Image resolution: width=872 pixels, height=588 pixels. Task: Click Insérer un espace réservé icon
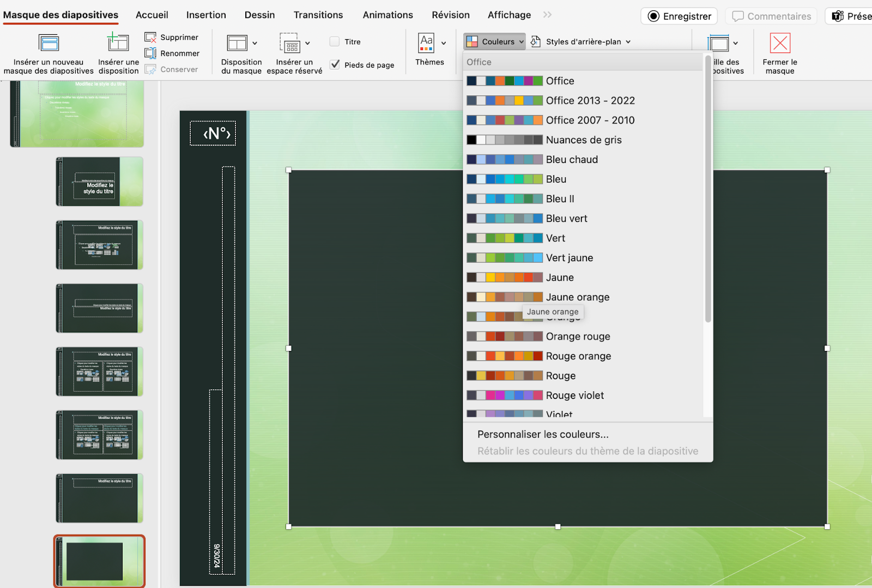(x=290, y=43)
